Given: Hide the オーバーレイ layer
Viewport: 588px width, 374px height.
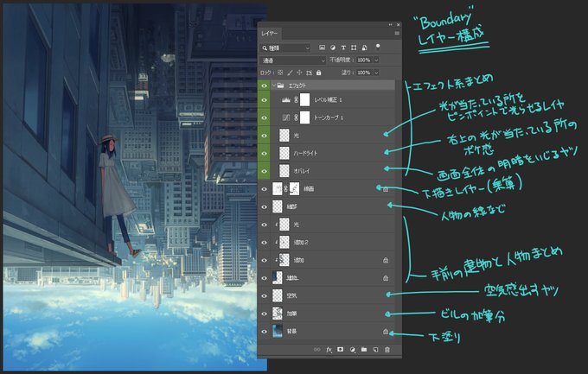Looking at the screenshot, I should click(264, 171).
